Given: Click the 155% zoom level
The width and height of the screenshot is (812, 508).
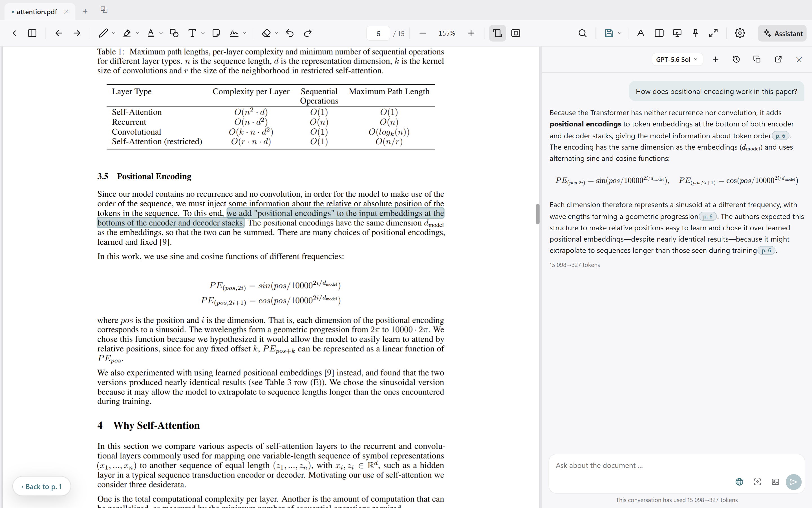Looking at the screenshot, I should 447,33.
